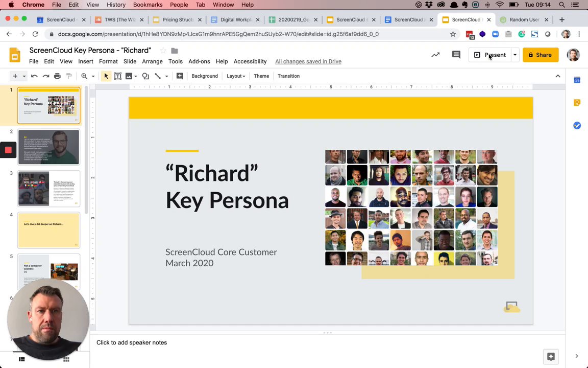The height and width of the screenshot is (368, 588).
Task: Open the Arrange menu
Action: (152, 61)
